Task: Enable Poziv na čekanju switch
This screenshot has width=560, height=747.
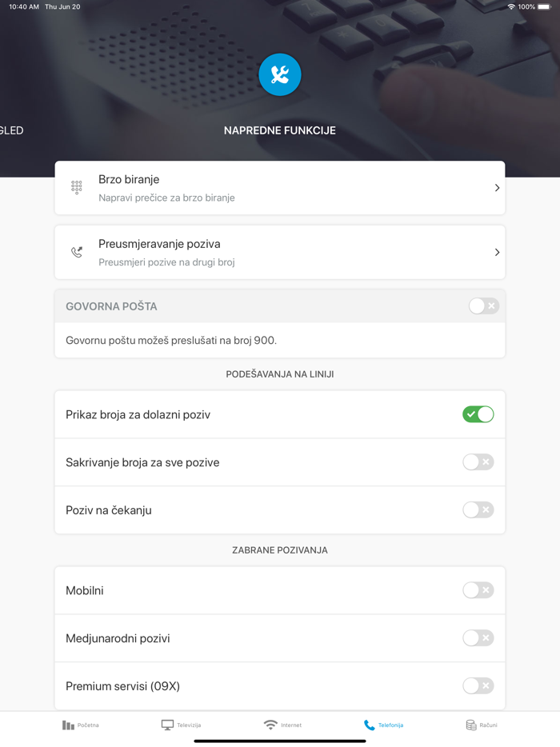Action: coord(478,510)
